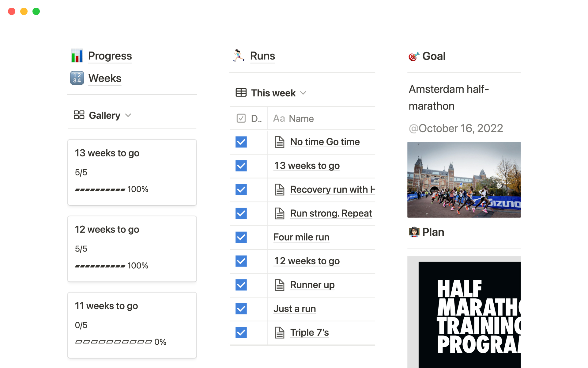This screenshot has height=368, width=588.
Task: Click the Gallery view grid icon
Action: [79, 115]
